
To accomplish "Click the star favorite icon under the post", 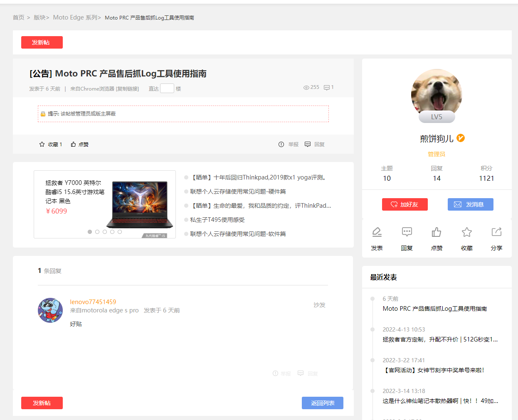I will [x=42, y=144].
